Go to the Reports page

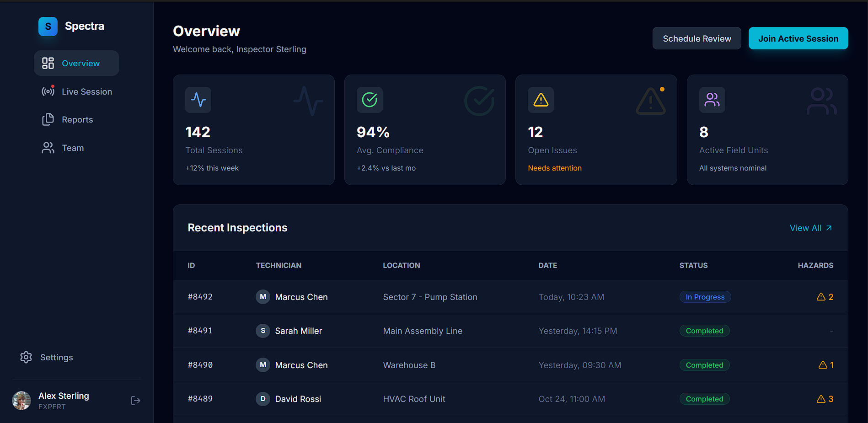[76, 119]
